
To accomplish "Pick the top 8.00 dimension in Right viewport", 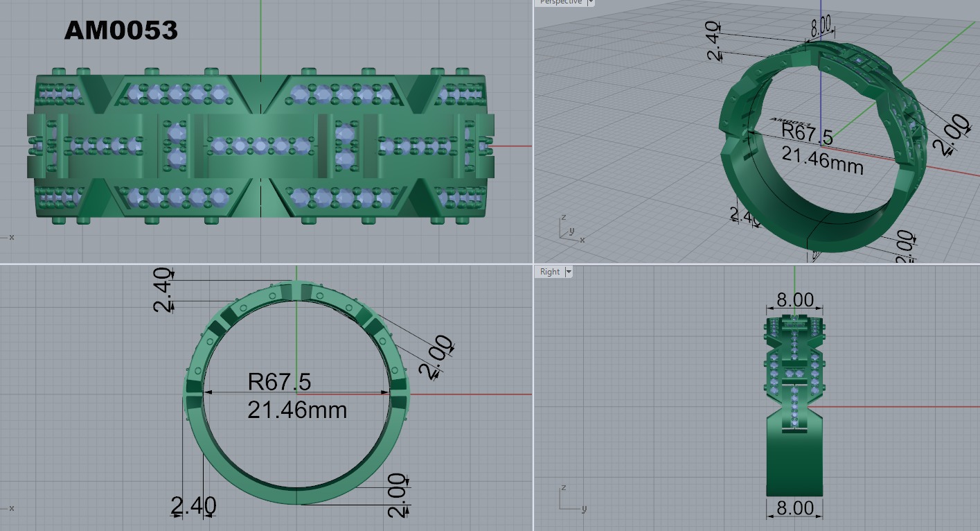I will [794, 299].
